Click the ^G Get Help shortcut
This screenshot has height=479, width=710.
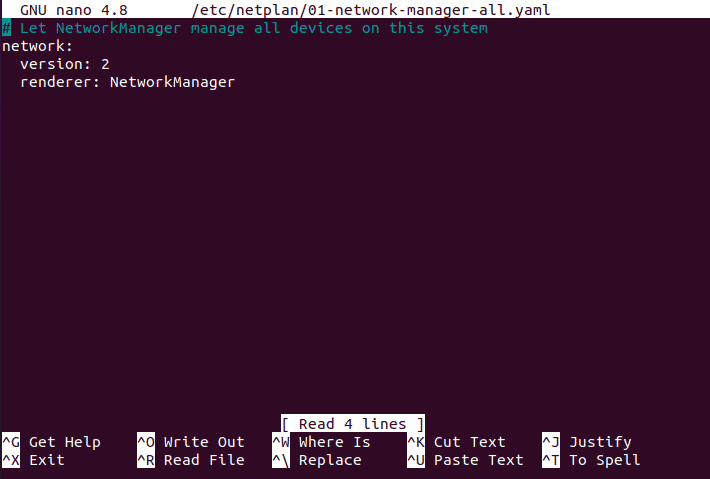(51, 442)
